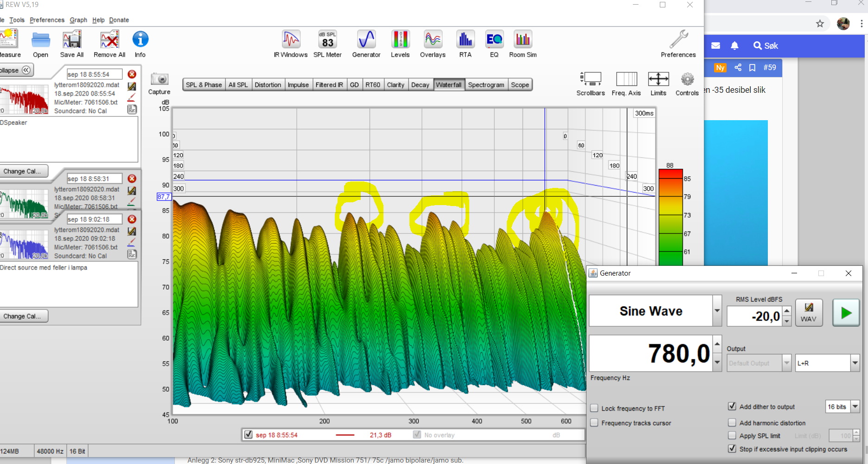Open the Info panel

[x=140, y=44]
